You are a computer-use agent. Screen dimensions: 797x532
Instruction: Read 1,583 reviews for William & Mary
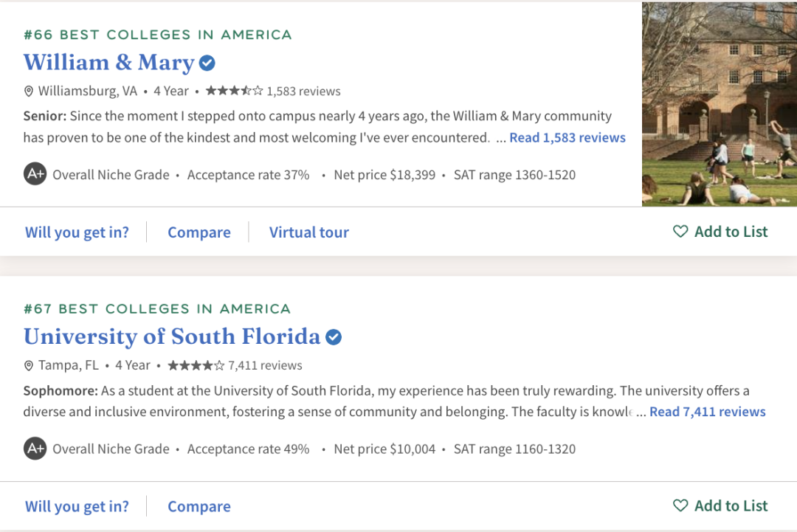point(567,138)
